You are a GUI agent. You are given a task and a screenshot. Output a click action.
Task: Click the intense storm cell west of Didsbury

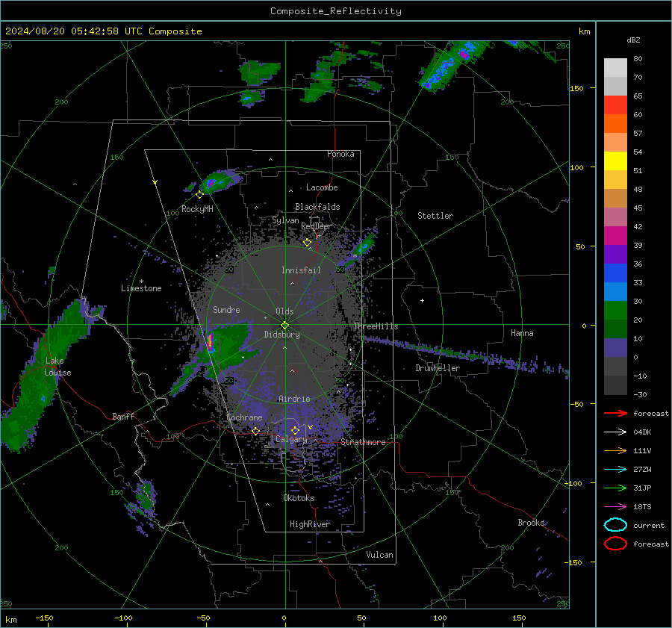tap(211, 343)
